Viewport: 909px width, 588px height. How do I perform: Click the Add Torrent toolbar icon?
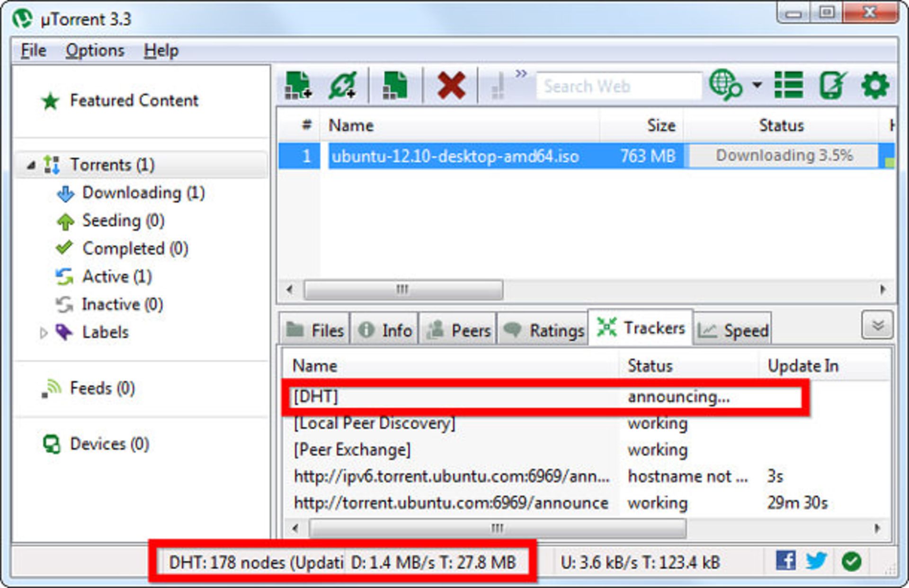pyautogui.click(x=298, y=86)
